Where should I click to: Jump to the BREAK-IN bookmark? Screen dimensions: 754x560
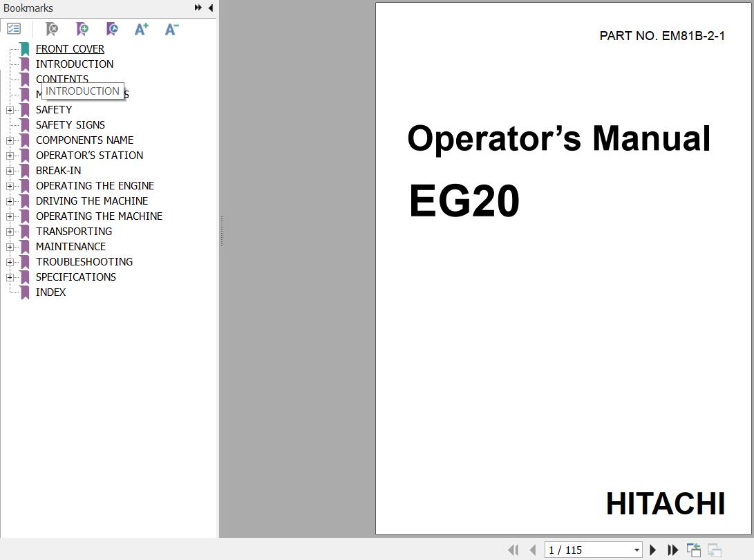pyautogui.click(x=58, y=170)
